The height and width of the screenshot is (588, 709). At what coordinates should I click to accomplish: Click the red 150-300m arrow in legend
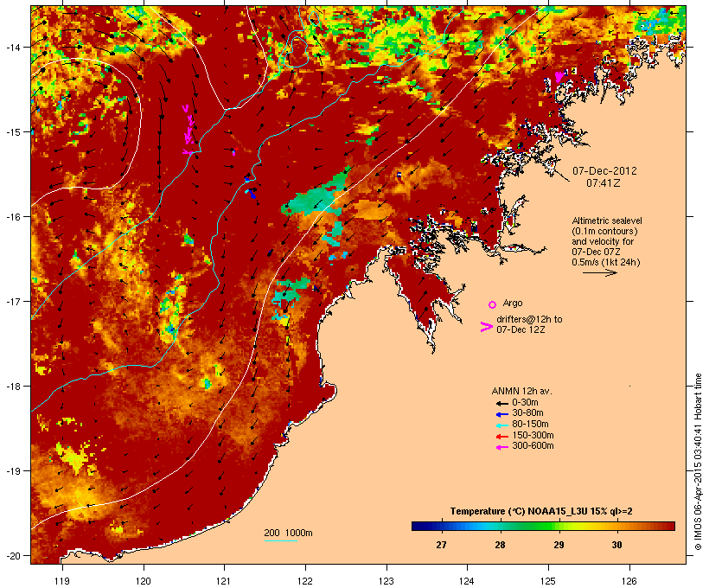click(x=501, y=437)
